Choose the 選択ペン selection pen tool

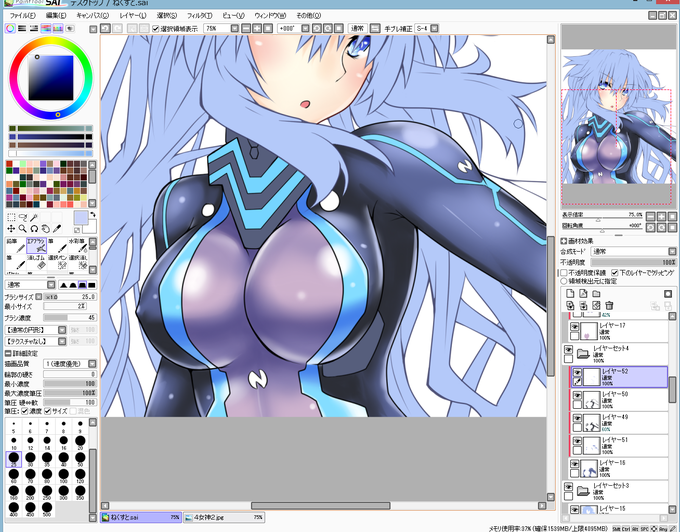tap(57, 262)
